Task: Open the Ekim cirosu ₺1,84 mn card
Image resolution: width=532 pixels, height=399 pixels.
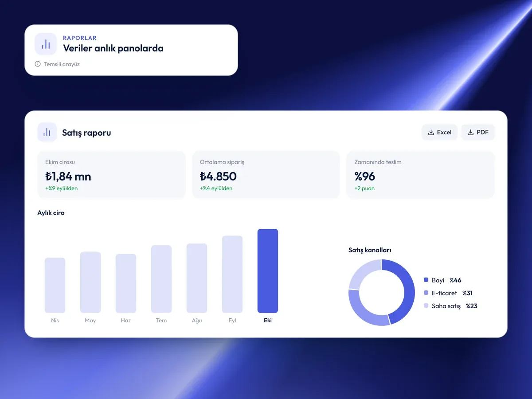Action: point(111,175)
